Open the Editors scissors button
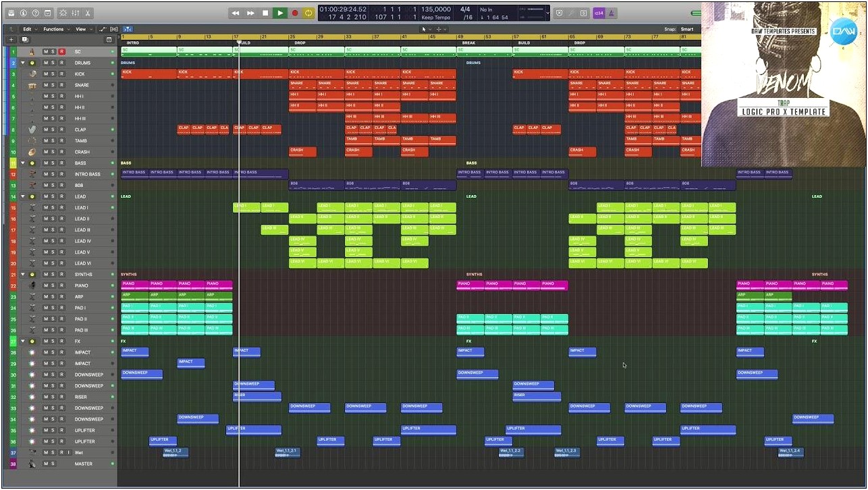This screenshot has width=868, height=490. tap(88, 13)
